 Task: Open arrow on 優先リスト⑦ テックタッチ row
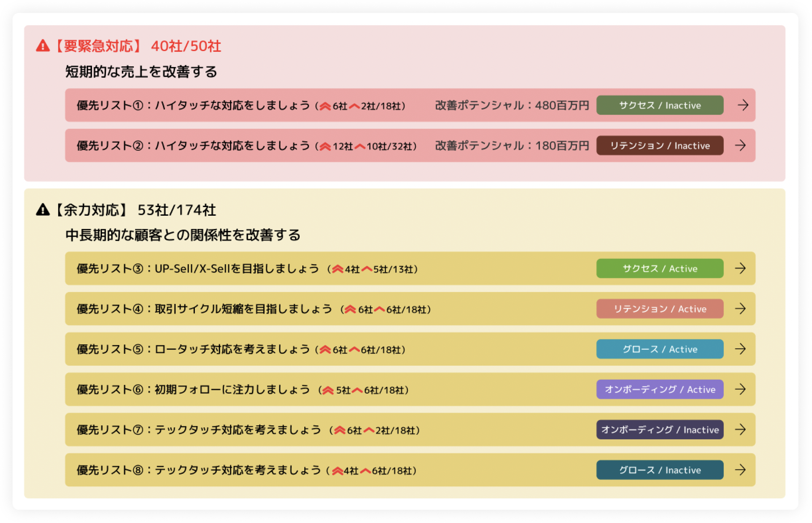[x=740, y=430]
